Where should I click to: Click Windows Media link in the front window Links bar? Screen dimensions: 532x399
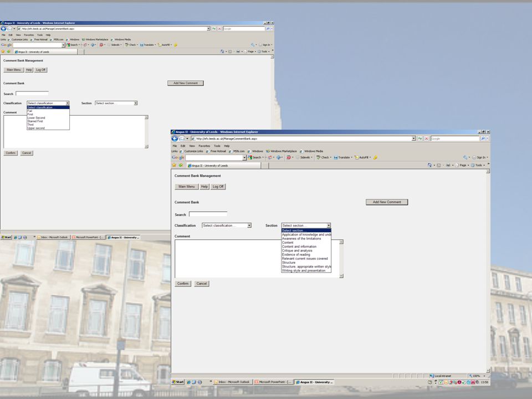click(x=311, y=151)
